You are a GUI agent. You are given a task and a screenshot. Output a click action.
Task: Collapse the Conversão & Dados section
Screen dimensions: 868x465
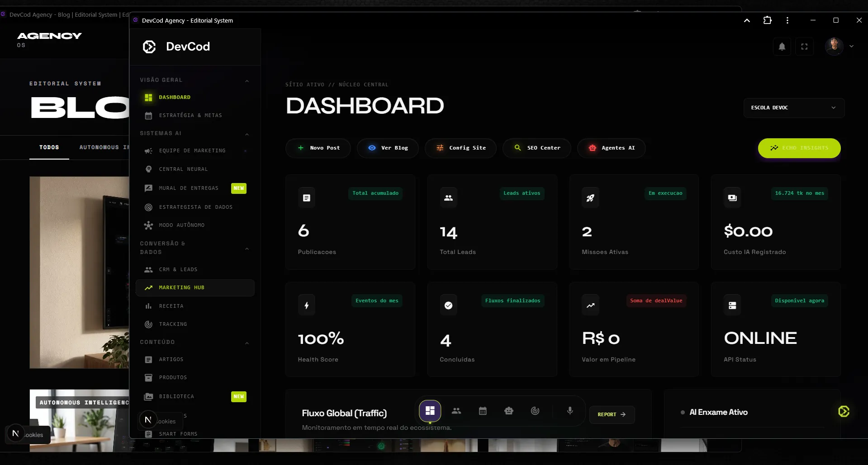pyautogui.click(x=247, y=249)
